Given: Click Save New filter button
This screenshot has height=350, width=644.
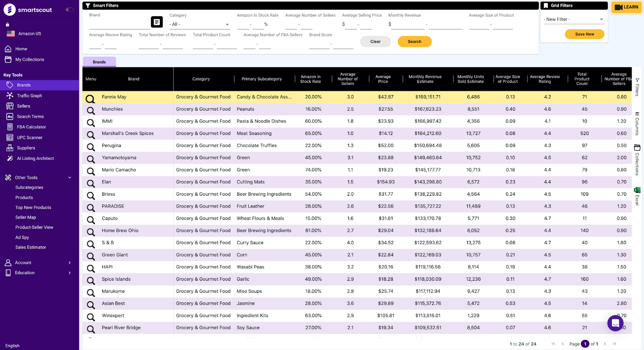Looking at the screenshot, I should click(584, 34).
